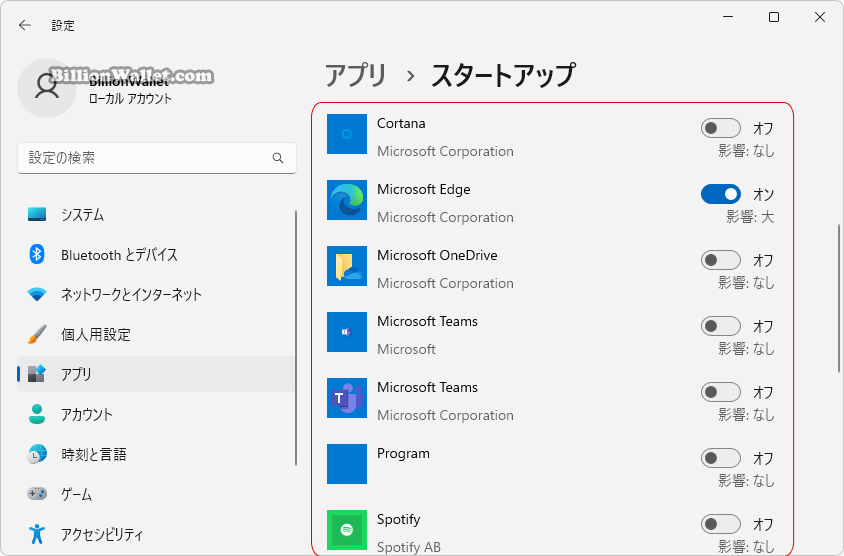This screenshot has height=556, width=844.
Task: Click the 影響: 大 impact label
Action: (x=750, y=217)
